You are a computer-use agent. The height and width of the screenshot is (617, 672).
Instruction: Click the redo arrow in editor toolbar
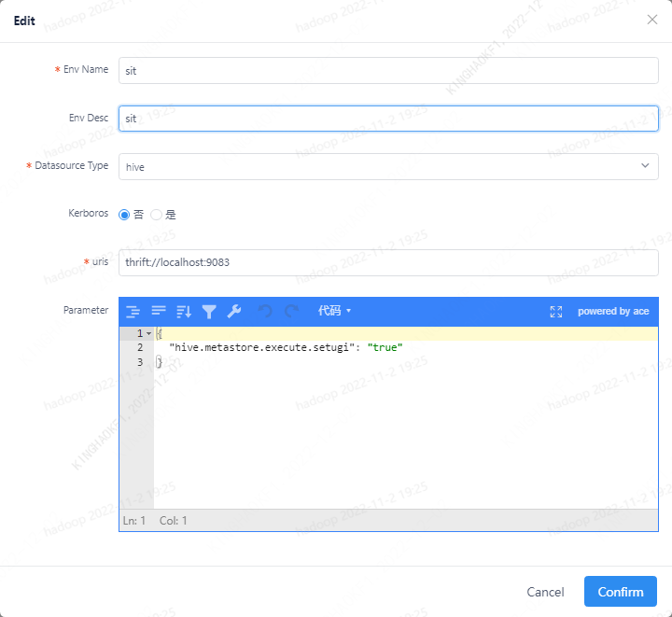pos(291,311)
